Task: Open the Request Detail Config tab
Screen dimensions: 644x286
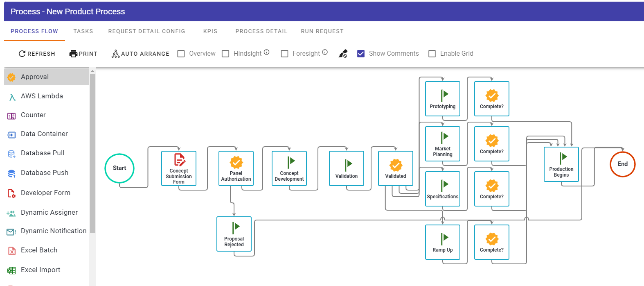Action: point(147,31)
